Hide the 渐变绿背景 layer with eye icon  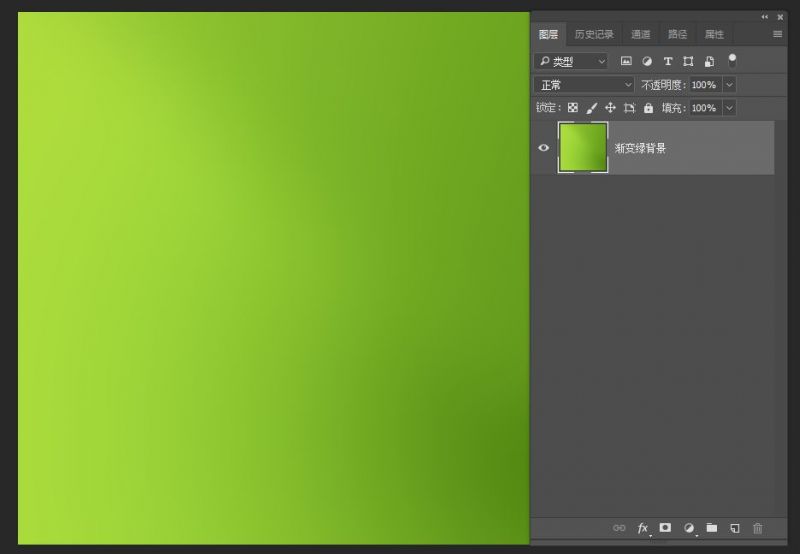pos(544,148)
